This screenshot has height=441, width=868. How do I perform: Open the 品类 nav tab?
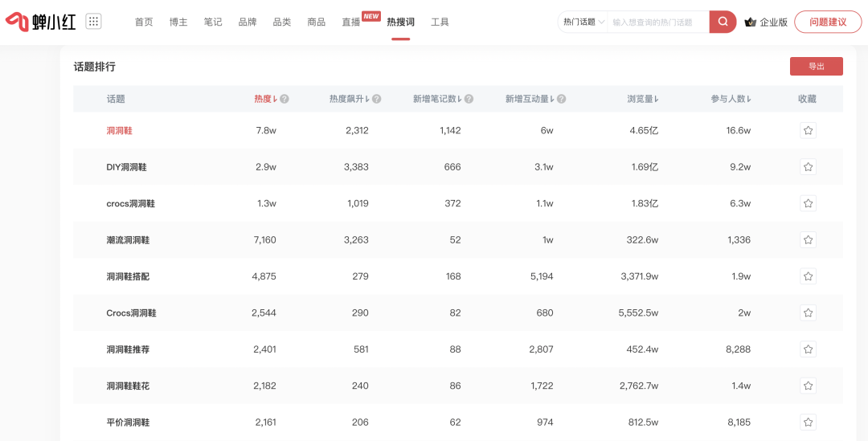click(x=282, y=22)
